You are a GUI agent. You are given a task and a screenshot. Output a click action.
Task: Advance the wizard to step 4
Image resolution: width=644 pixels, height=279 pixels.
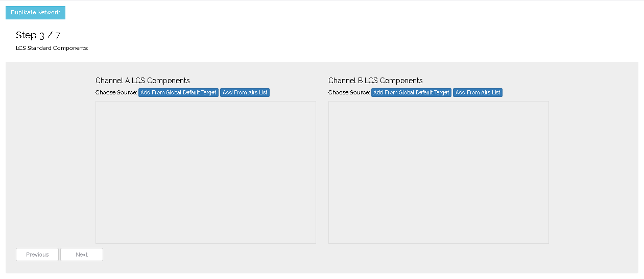click(x=82, y=255)
